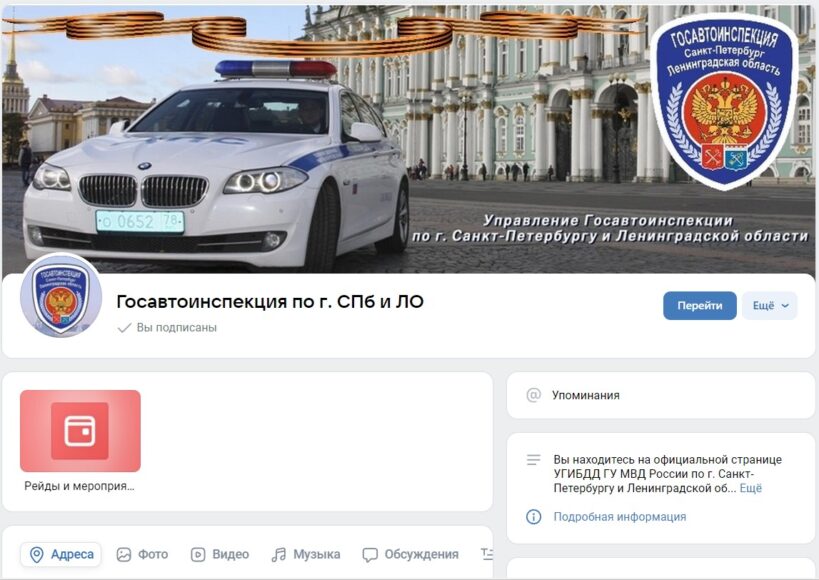This screenshot has height=580, width=819.
Task: Expand the Ещё dropdown menu
Action: coord(770,306)
